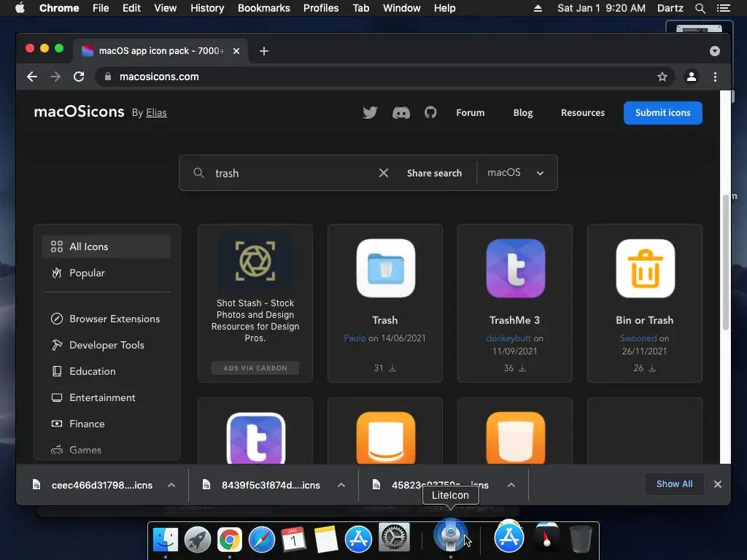Reload the macosicons.com page

79,77
